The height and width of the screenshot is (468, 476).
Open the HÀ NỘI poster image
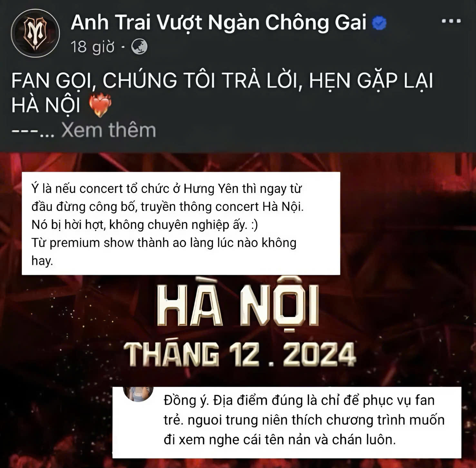coord(238,310)
